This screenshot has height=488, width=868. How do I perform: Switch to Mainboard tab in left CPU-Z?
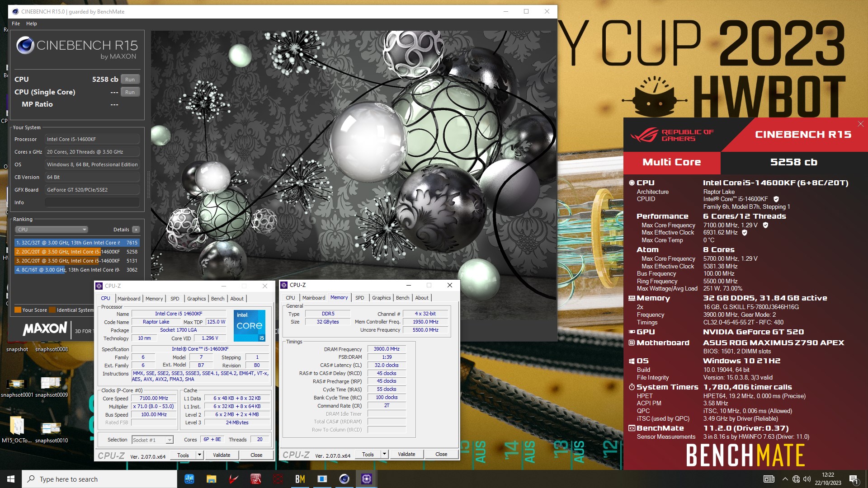point(129,299)
